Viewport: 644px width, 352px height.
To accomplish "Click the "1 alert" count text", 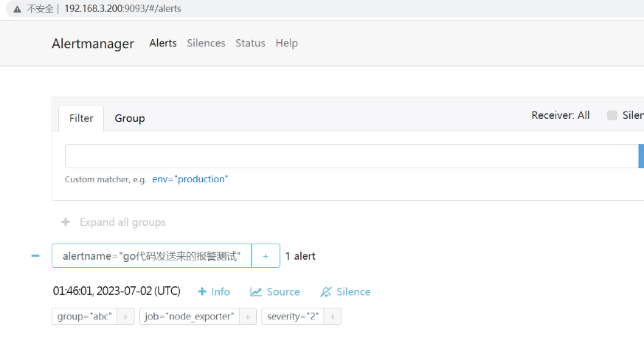I will (300, 256).
